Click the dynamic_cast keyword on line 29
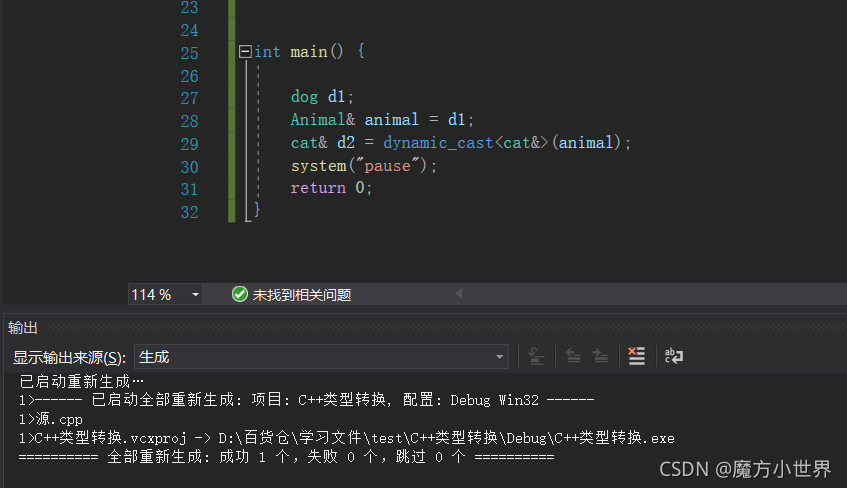The image size is (847, 488). click(438, 143)
